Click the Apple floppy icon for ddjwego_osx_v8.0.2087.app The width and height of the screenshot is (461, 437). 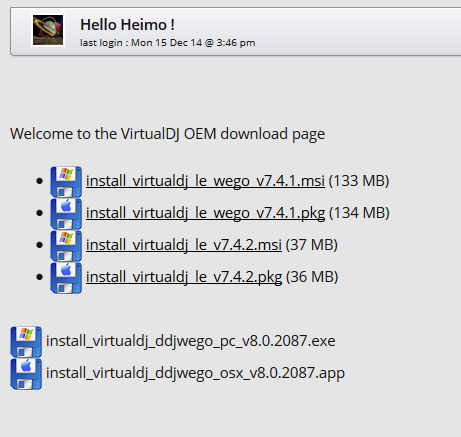click(26, 374)
